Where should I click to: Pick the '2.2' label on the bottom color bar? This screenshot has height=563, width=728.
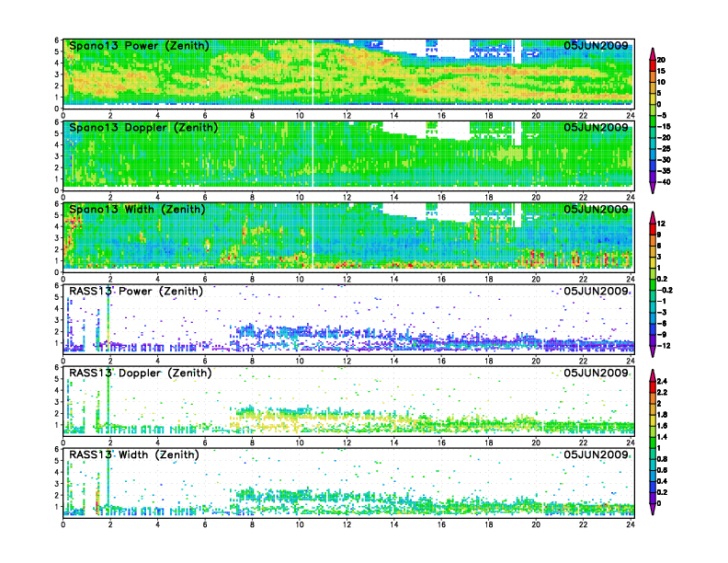(x=662, y=393)
